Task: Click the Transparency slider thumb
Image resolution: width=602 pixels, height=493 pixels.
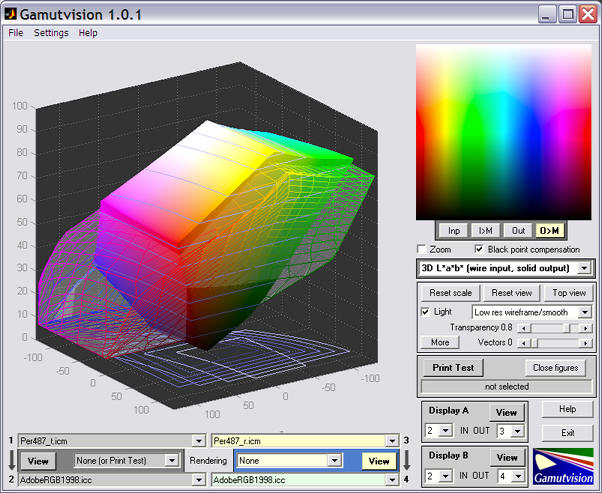Action: [569, 328]
